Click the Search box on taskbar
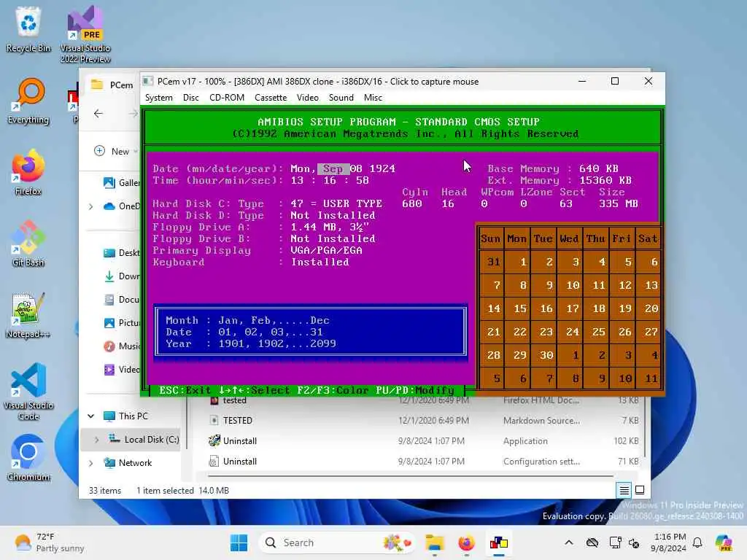Image resolution: width=747 pixels, height=560 pixels. click(x=336, y=542)
